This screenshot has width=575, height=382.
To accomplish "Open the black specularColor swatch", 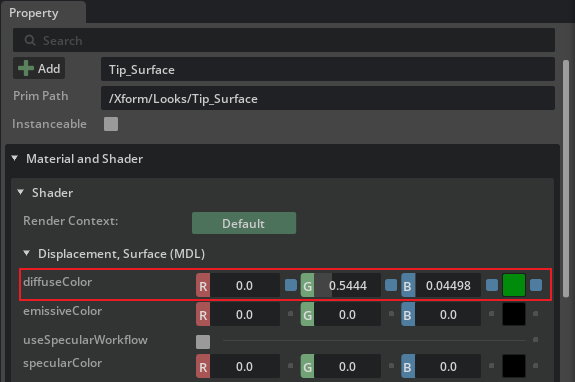I will coord(514,366).
